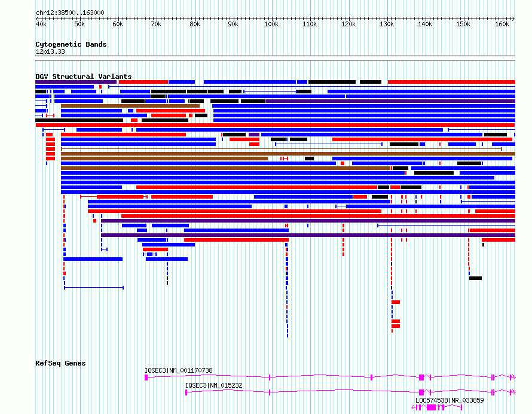Screen dimensions: 532x414
Task: Select the DGV Structural Variants track title
Action: pos(84,77)
